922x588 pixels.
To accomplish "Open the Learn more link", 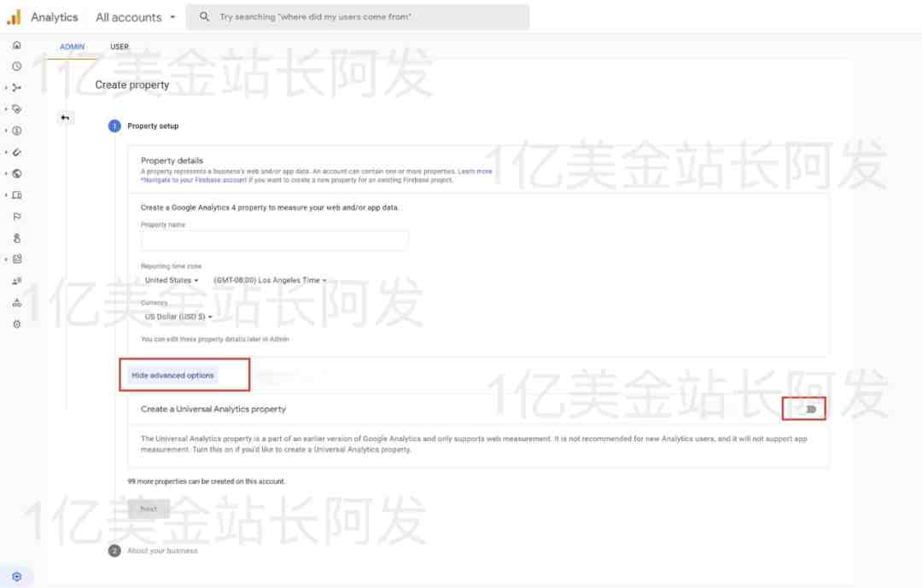I will [x=476, y=171].
